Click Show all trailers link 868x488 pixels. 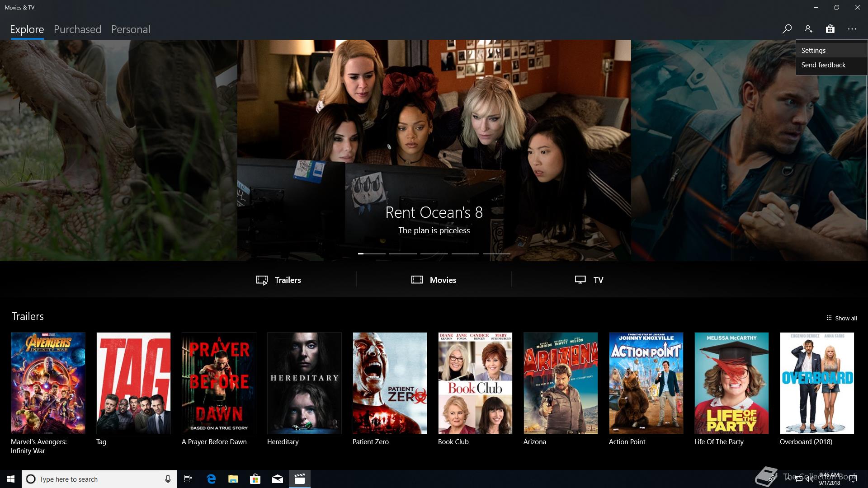click(841, 318)
